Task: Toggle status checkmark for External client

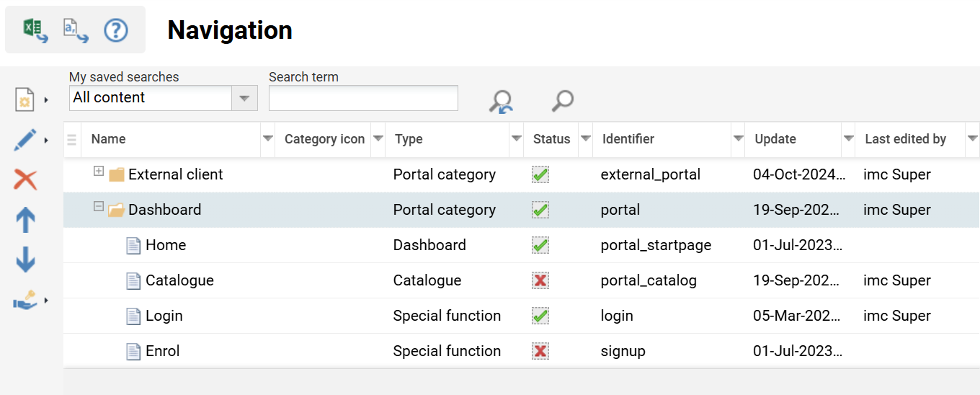Action: tap(540, 174)
